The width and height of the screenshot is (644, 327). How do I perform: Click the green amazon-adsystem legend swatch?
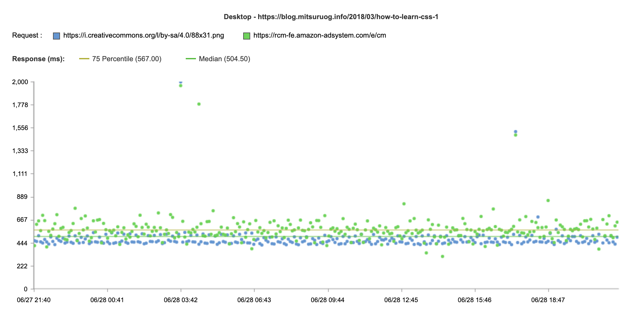coord(246,36)
